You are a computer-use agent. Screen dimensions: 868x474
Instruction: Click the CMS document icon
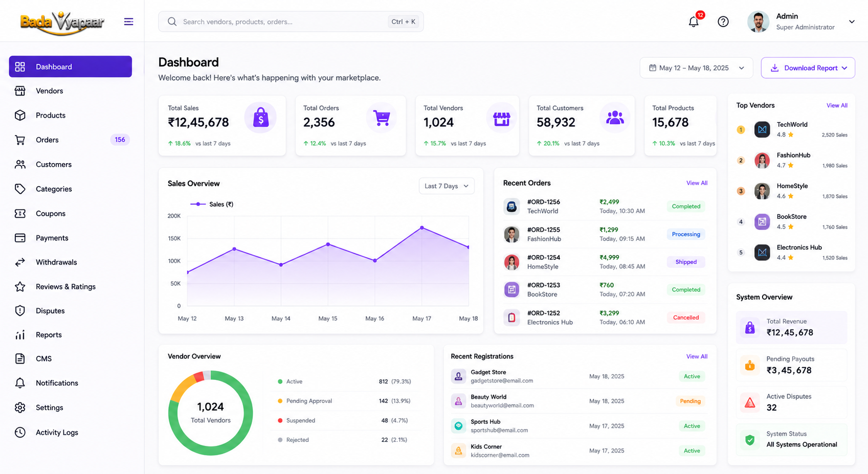(20, 358)
